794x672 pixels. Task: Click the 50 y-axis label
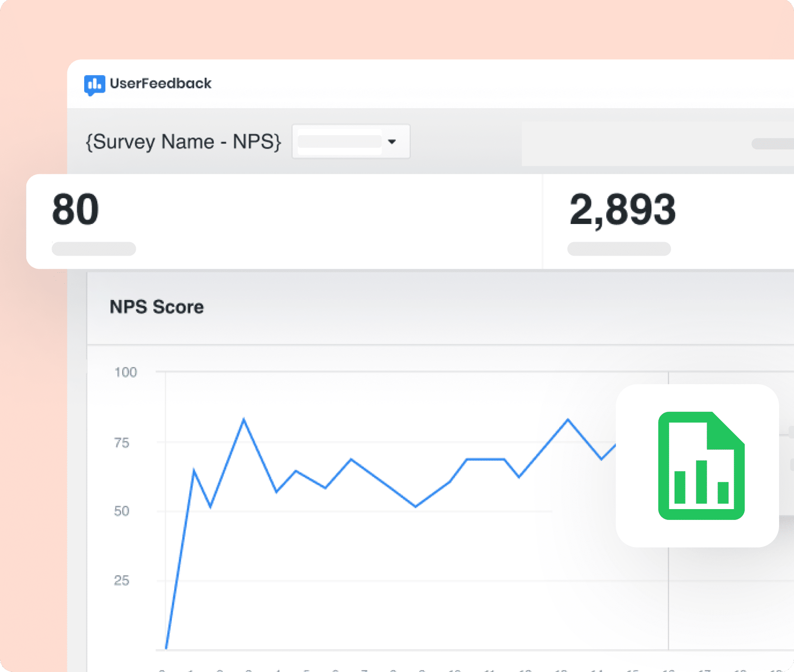point(122,511)
